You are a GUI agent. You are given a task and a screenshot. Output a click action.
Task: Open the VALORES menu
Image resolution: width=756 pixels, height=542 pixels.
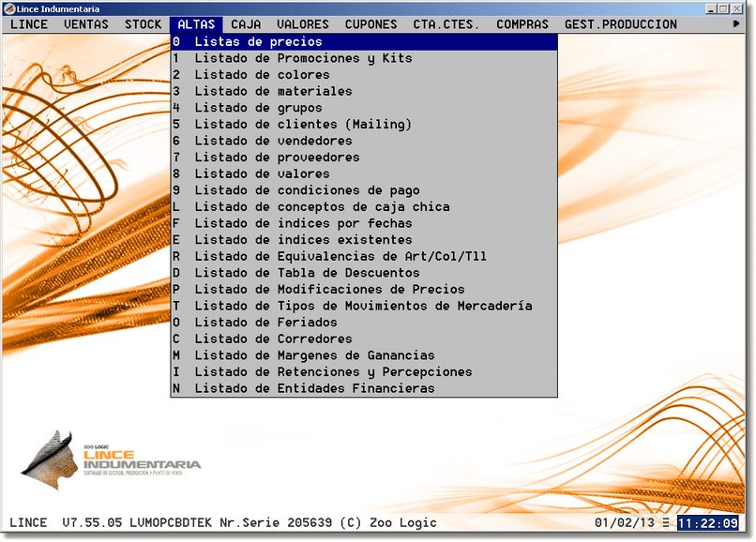[302, 24]
